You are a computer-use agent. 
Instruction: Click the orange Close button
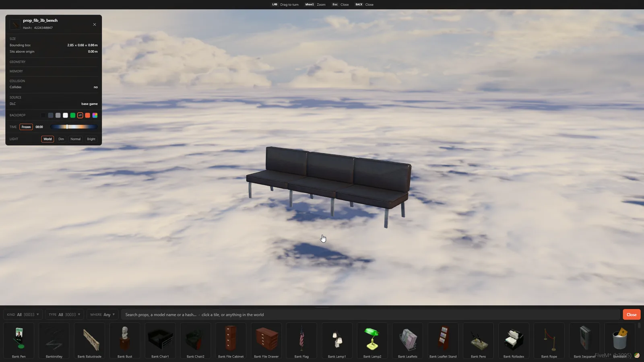pos(632,315)
